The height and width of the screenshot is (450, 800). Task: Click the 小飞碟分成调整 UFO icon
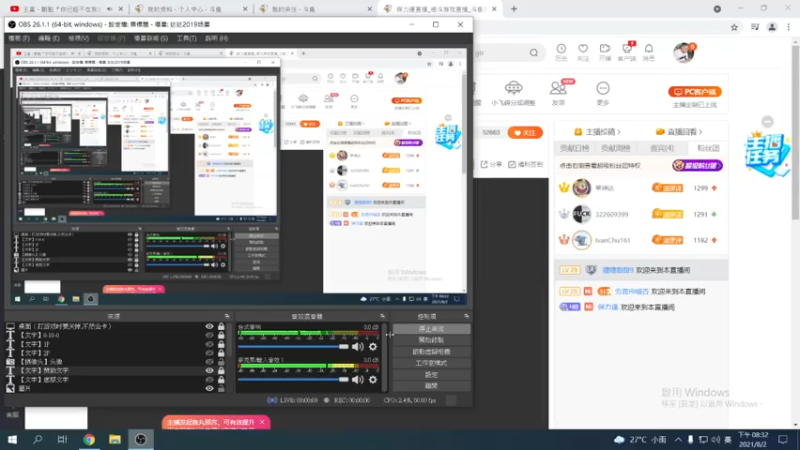click(x=513, y=88)
